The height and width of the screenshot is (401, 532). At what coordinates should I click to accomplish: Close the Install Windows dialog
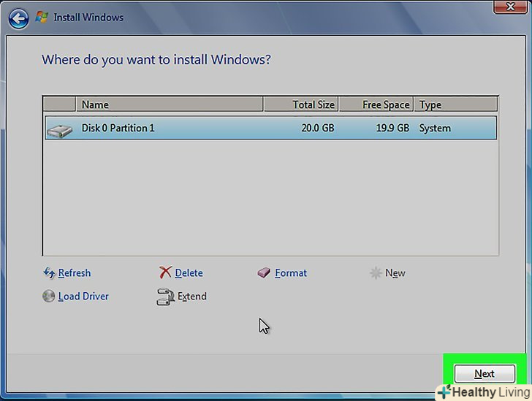[x=510, y=7]
